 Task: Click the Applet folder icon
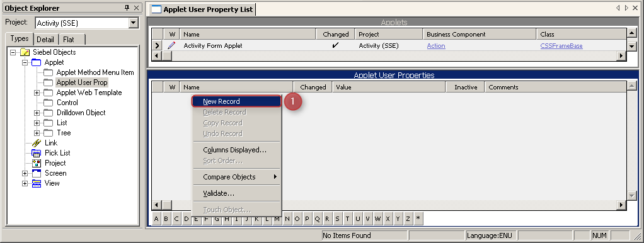[x=36, y=62]
